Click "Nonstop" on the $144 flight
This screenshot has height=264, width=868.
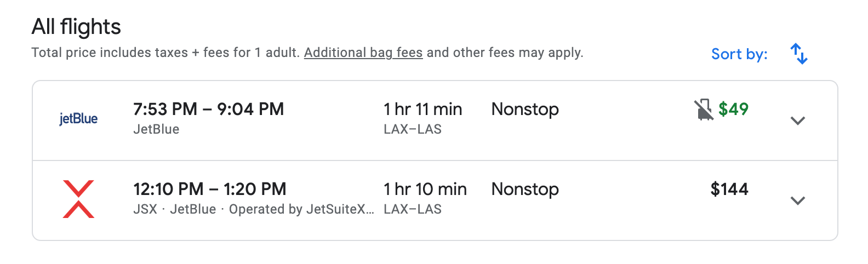[525, 190]
